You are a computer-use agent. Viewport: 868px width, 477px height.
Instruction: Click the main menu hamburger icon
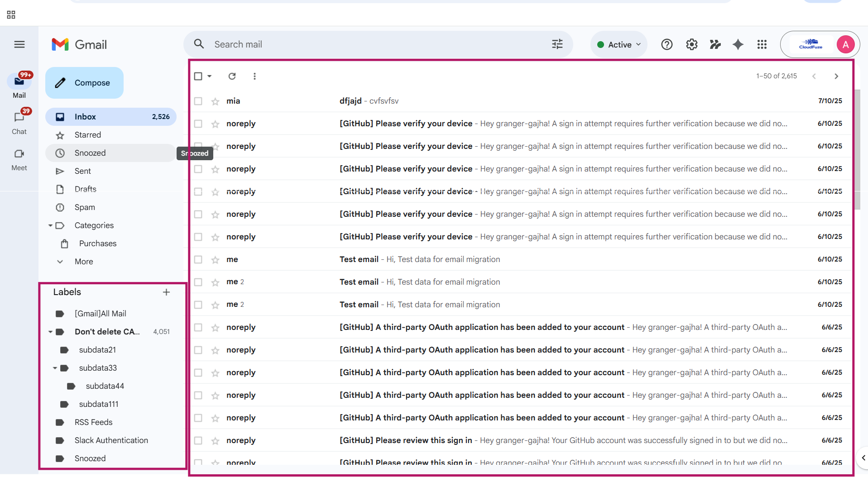19,44
